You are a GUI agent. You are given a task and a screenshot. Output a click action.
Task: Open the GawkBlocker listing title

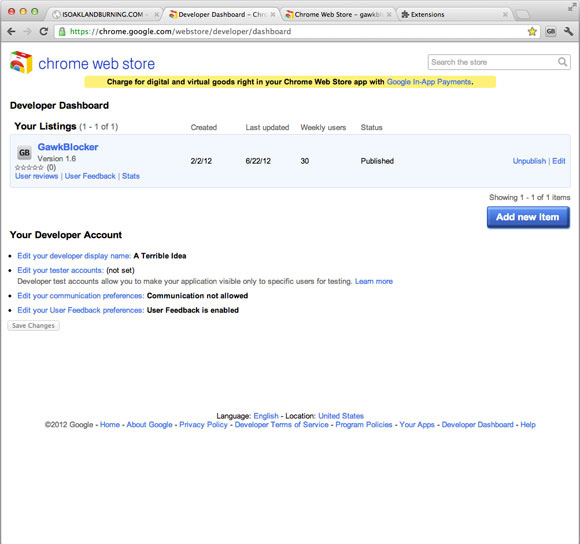(x=68, y=147)
